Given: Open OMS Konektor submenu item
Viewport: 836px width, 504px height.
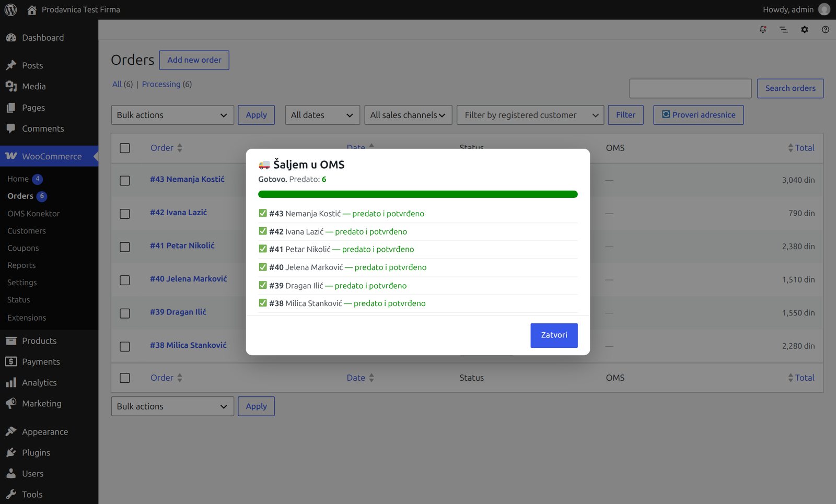Looking at the screenshot, I should click(x=33, y=214).
